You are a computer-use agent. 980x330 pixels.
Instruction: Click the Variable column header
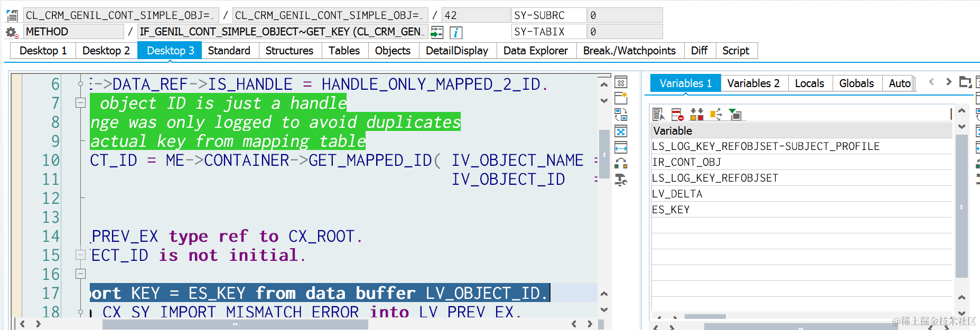tap(801, 130)
